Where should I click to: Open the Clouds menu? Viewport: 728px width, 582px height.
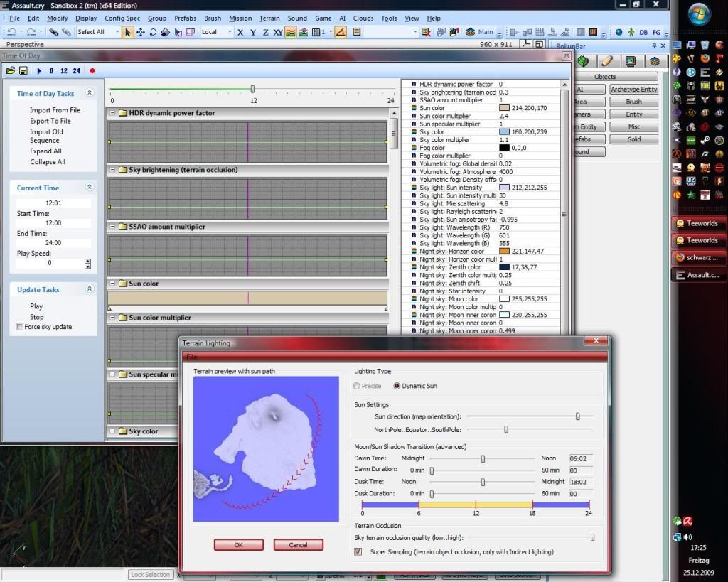363,18
